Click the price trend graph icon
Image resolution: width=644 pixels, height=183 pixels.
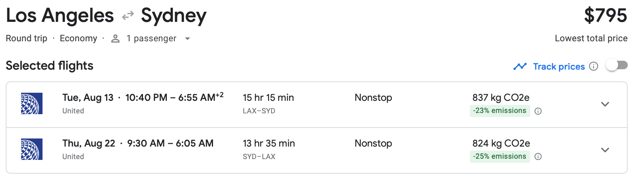click(520, 66)
